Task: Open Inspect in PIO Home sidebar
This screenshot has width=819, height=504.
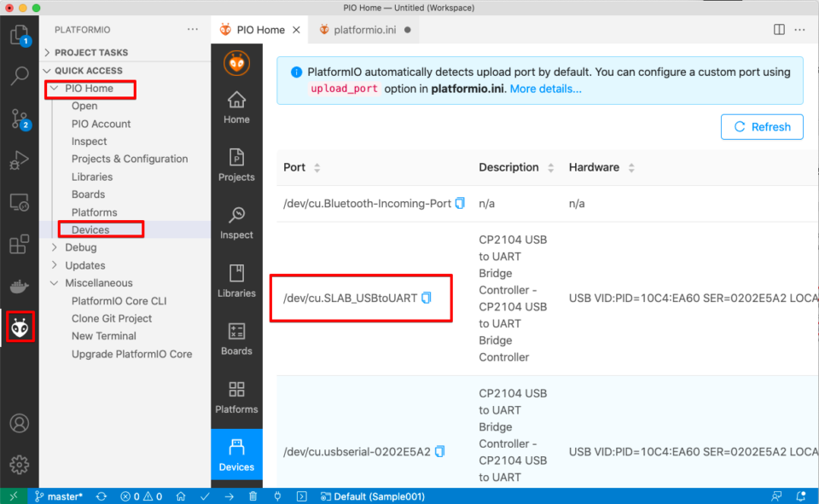Action: pos(236,223)
